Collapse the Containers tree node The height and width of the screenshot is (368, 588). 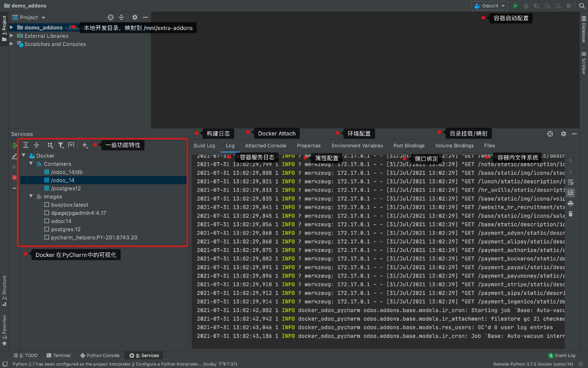(31, 164)
